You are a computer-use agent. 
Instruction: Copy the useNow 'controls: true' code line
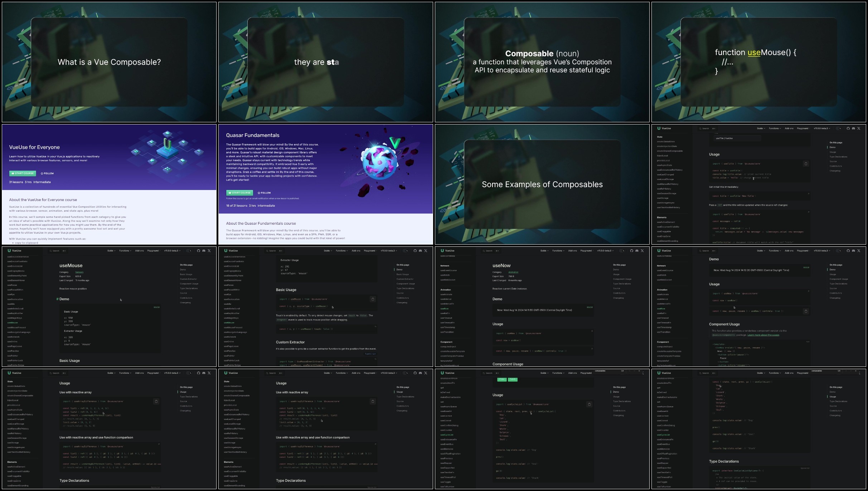806,311
